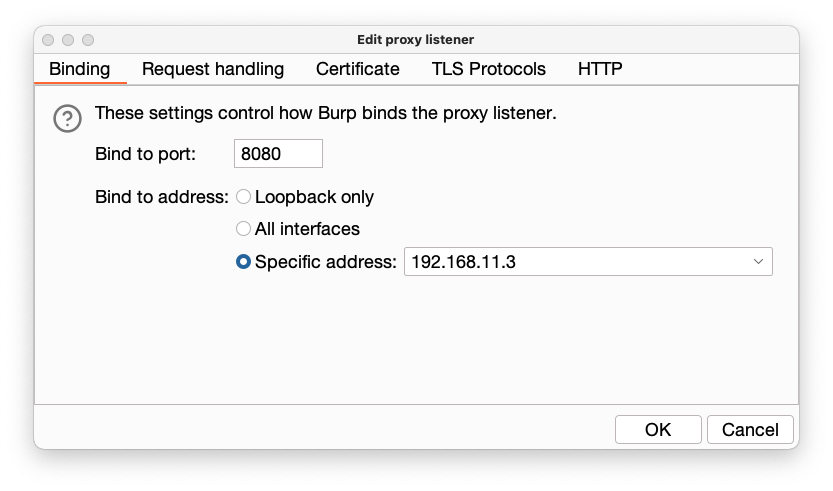Go to the Certificate tab
The width and height of the screenshot is (833, 491).
tap(358, 69)
